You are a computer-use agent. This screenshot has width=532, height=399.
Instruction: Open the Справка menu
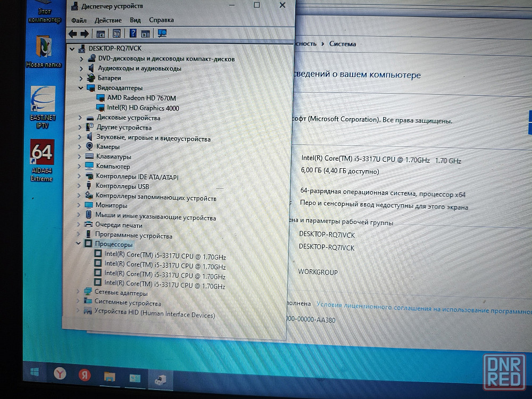pyautogui.click(x=161, y=20)
